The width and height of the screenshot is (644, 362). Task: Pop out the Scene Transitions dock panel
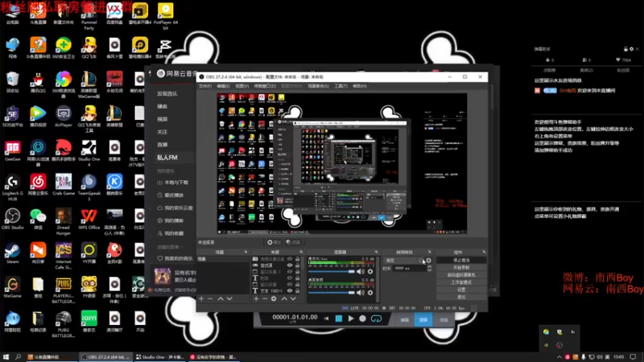pos(430,252)
